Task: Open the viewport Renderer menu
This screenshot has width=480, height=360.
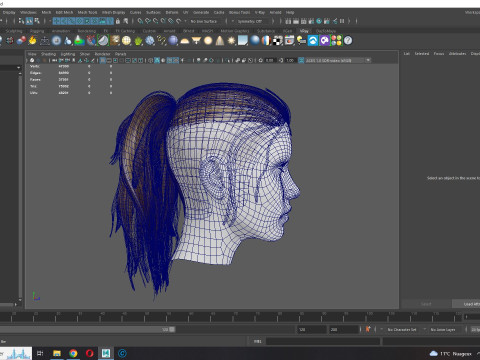Action: tap(102, 54)
